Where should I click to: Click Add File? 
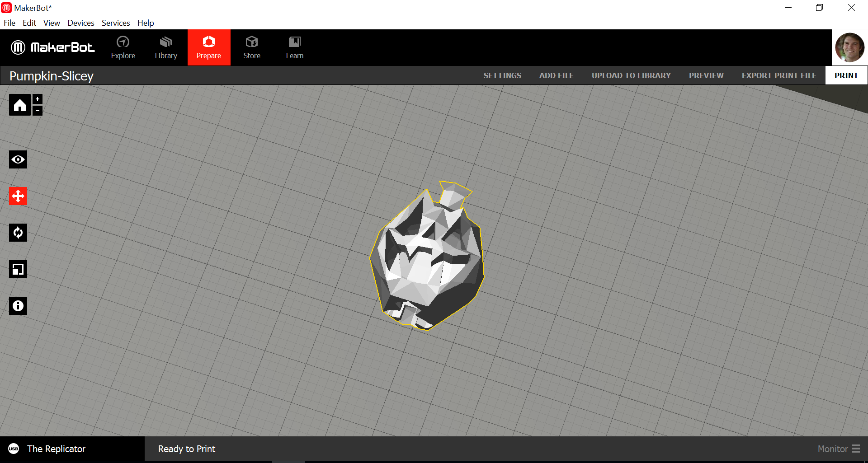click(556, 75)
